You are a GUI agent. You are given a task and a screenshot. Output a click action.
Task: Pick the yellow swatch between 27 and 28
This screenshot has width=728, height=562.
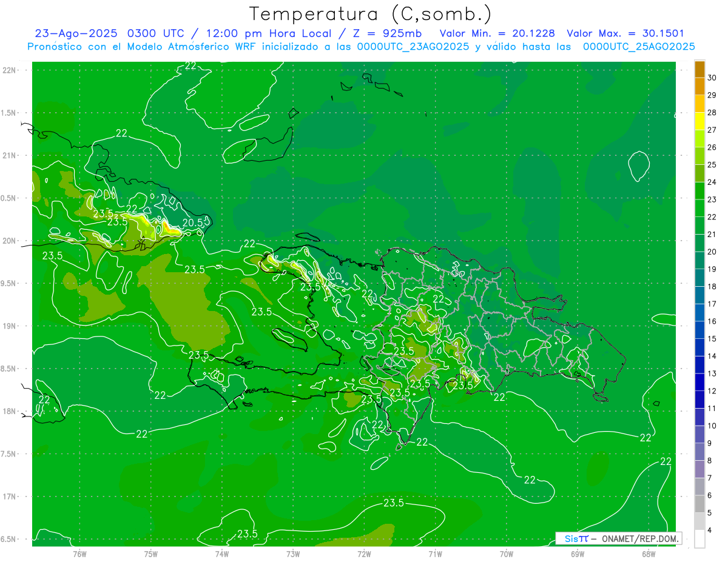[699, 121]
